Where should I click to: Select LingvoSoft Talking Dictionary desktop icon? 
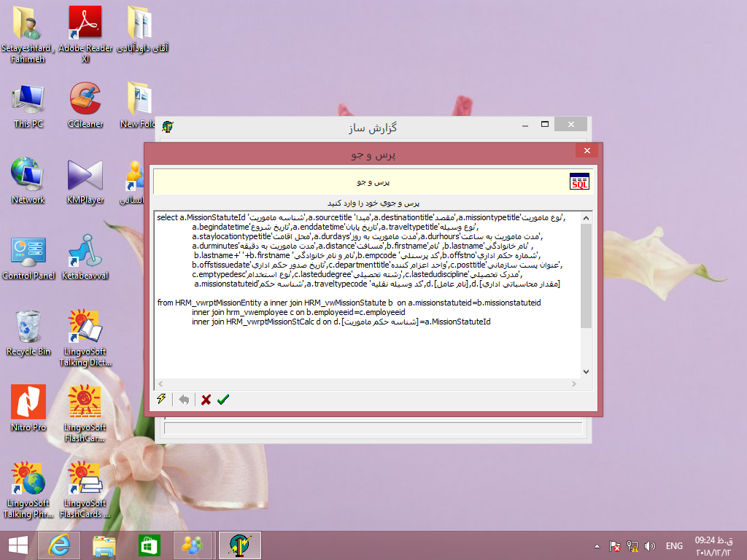click(x=85, y=338)
